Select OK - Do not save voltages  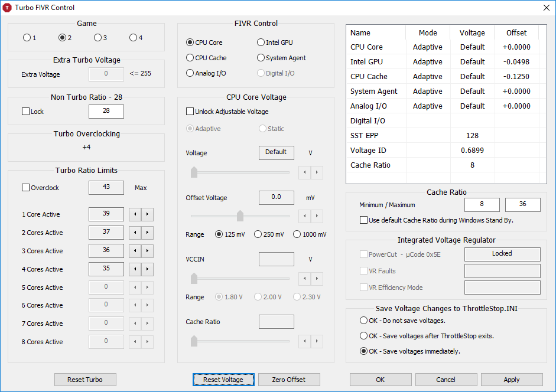(363, 321)
